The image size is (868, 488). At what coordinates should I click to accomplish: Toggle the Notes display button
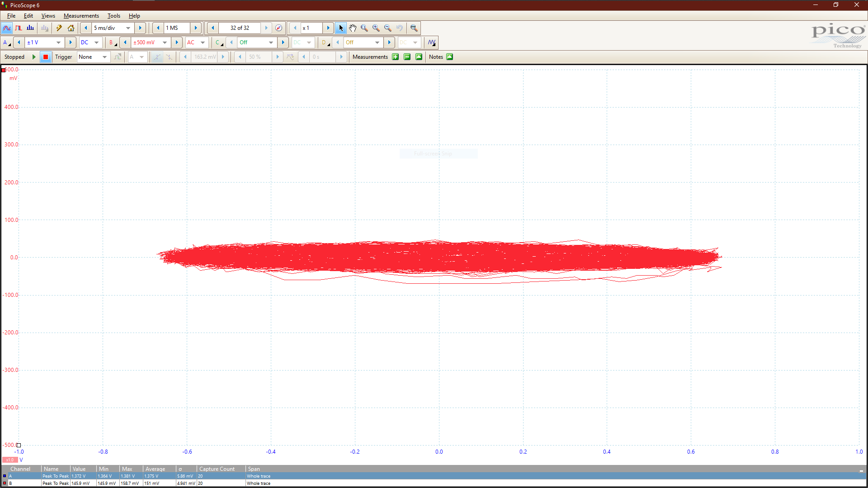(450, 57)
